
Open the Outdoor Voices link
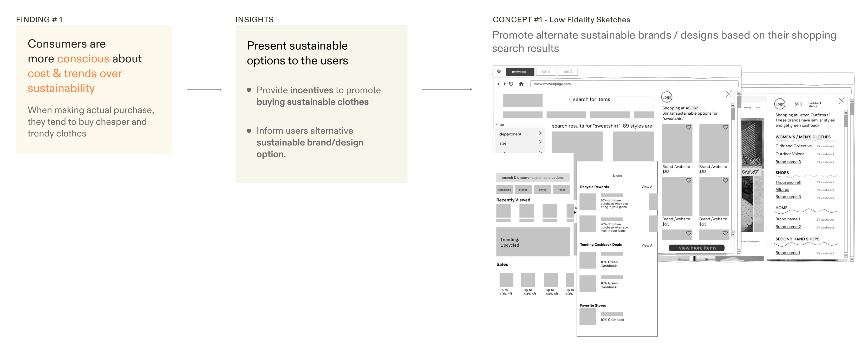[x=789, y=154]
